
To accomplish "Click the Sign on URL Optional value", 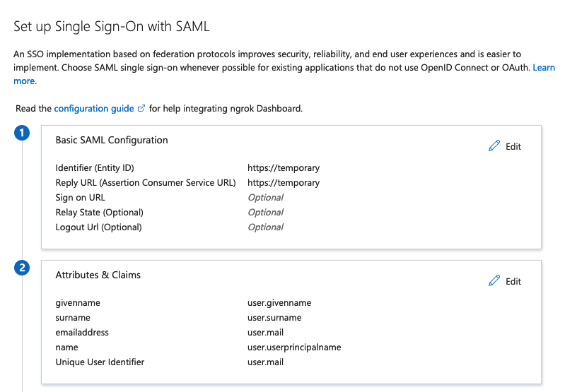I will tap(265, 198).
